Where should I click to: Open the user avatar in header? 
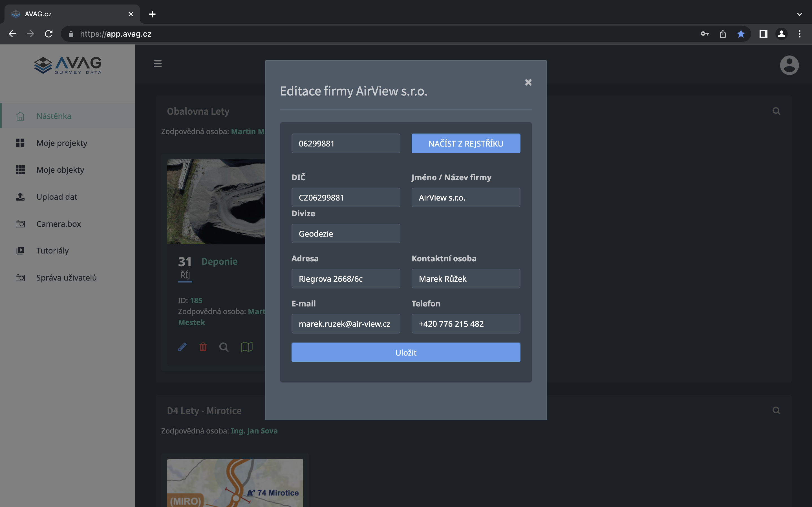[789, 65]
